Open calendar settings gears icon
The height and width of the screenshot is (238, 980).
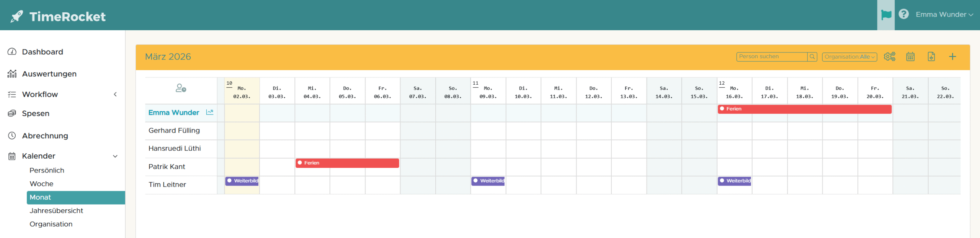point(889,57)
